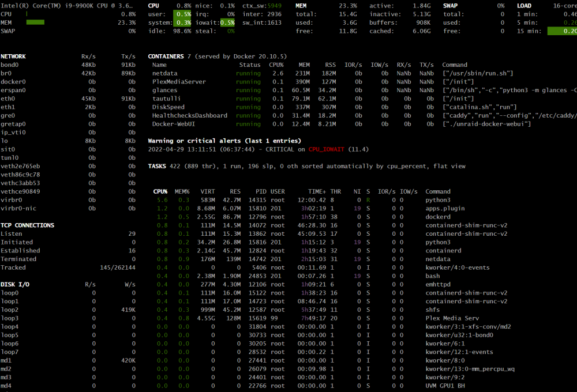Click the md1 disk entry
This screenshot has width=577, height=392.
6,360
